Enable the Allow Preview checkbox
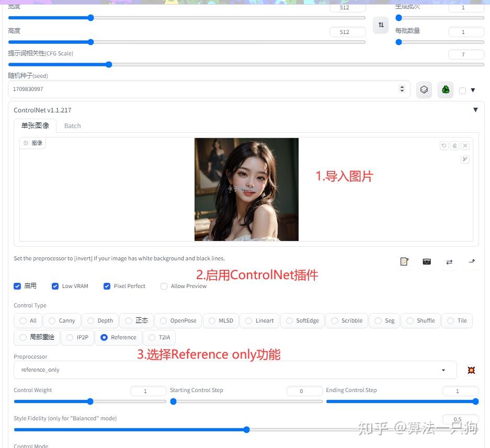This screenshot has height=448, width=490. pyautogui.click(x=164, y=286)
